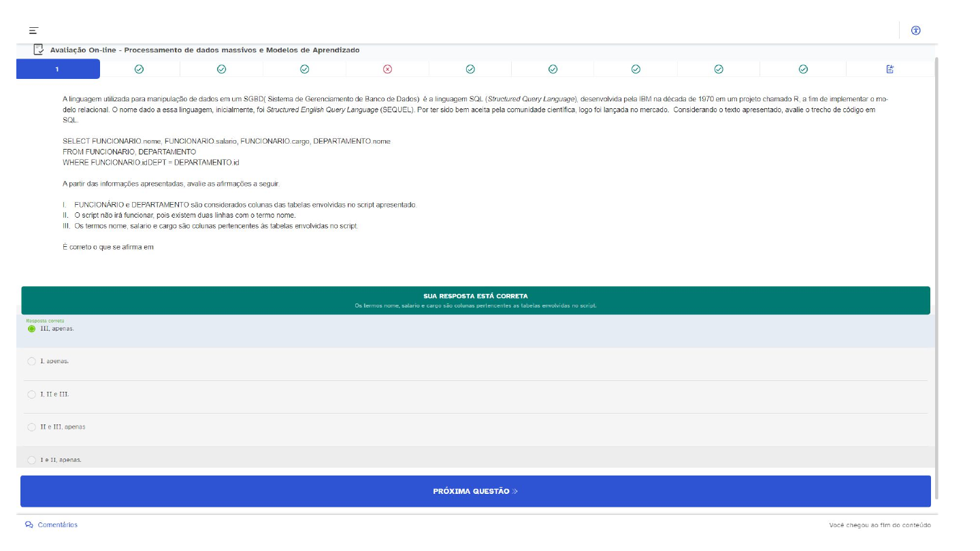Open the incorrect question 5 marker
Image resolution: width=980 pixels, height=551 pixels.
click(x=387, y=69)
